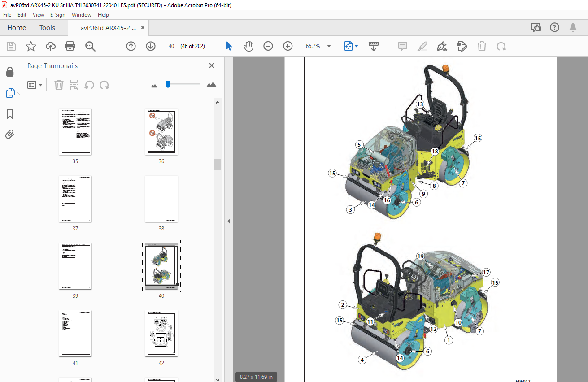Open the Window menu
Image resolution: width=588 pixels, height=382 pixels.
[82, 14]
